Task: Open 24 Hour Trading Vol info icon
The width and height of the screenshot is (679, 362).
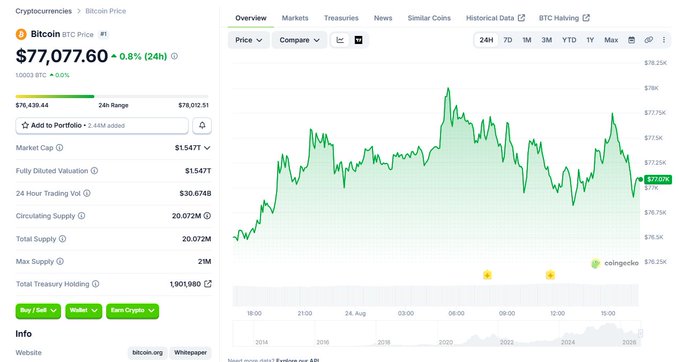Action: click(87, 193)
